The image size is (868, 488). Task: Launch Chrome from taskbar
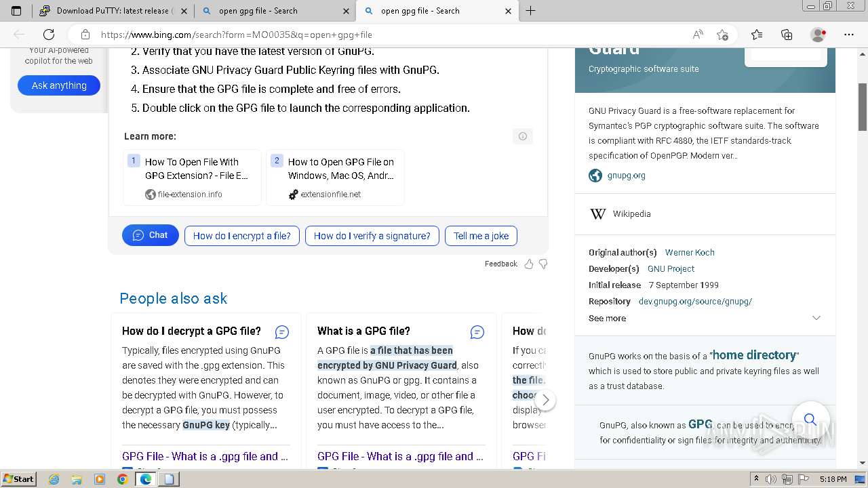click(x=122, y=479)
